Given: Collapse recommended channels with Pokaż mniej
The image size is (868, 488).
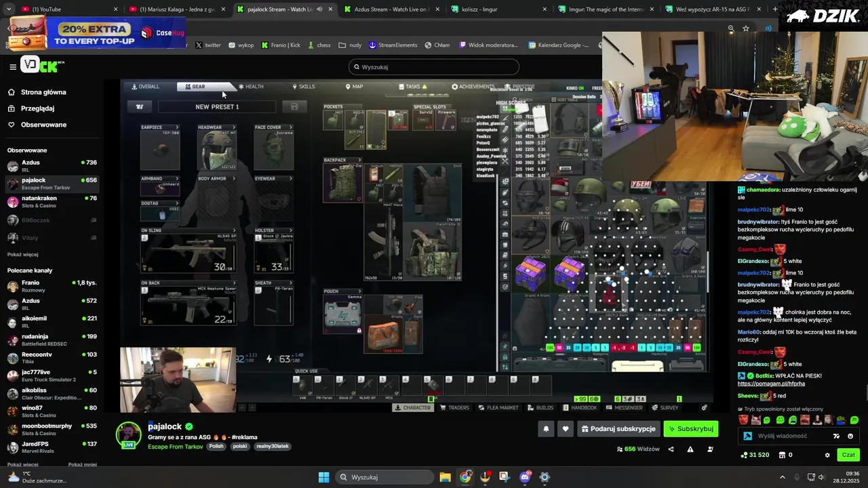Looking at the screenshot, I should [83, 464].
